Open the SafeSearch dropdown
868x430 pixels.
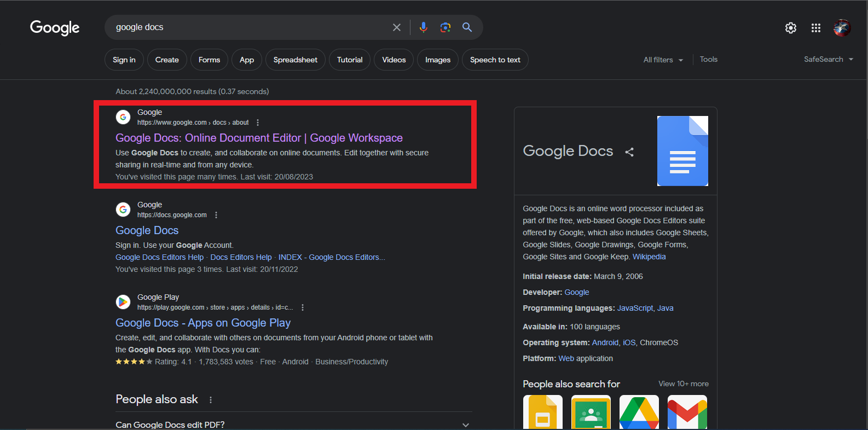(x=829, y=59)
